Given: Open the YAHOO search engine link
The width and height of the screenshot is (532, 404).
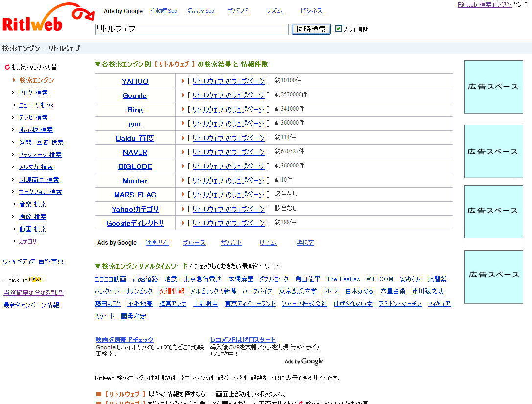Looking at the screenshot, I should [x=135, y=81].
